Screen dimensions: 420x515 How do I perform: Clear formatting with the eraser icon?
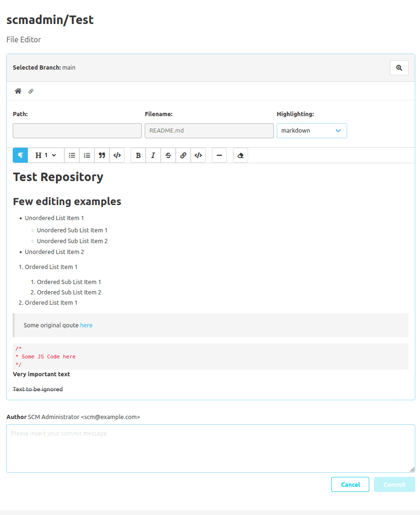(x=240, y=155)
